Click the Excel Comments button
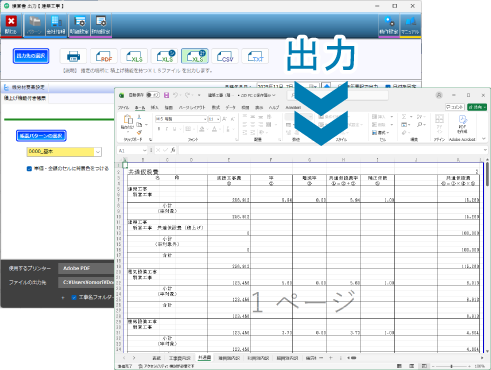Viewport: 491px width, 370px height. [x=455, y=107]
